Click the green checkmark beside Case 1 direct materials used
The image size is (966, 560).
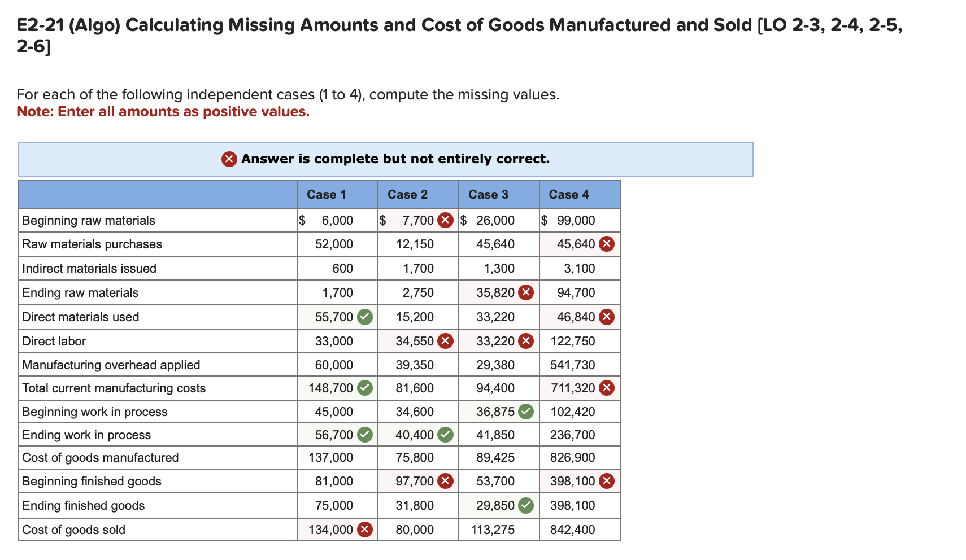tap(365, 317)
